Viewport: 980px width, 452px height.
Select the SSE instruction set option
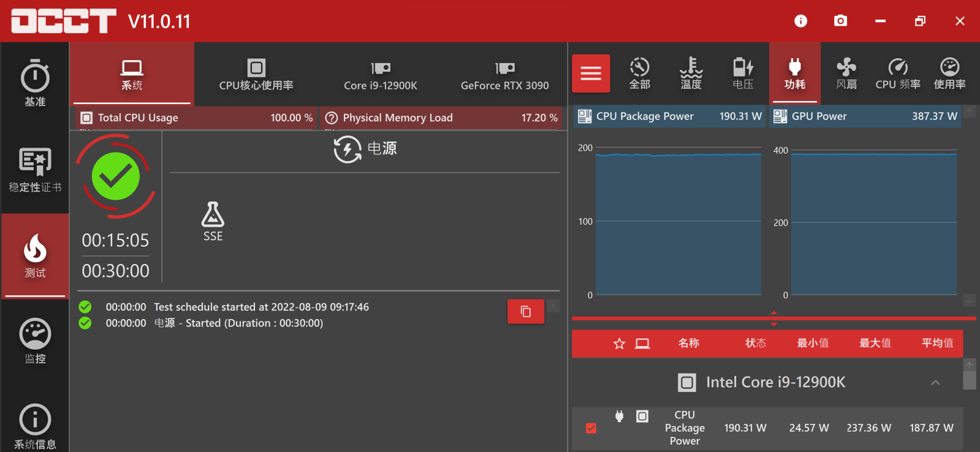tap(213, 222)
